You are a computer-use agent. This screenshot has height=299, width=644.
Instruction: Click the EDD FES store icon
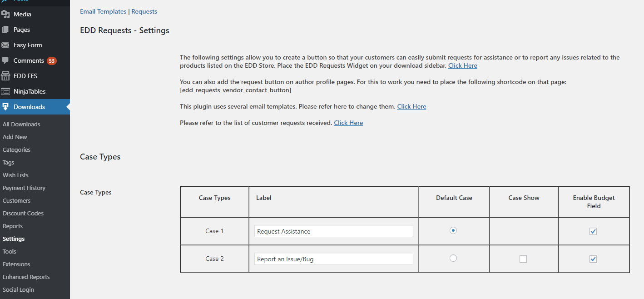(5, 76)
